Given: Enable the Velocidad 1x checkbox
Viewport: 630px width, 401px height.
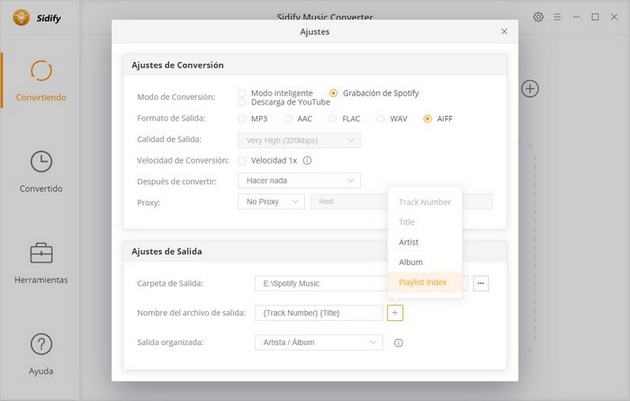Looking at the screenshot, I should (x=242, y=161).
